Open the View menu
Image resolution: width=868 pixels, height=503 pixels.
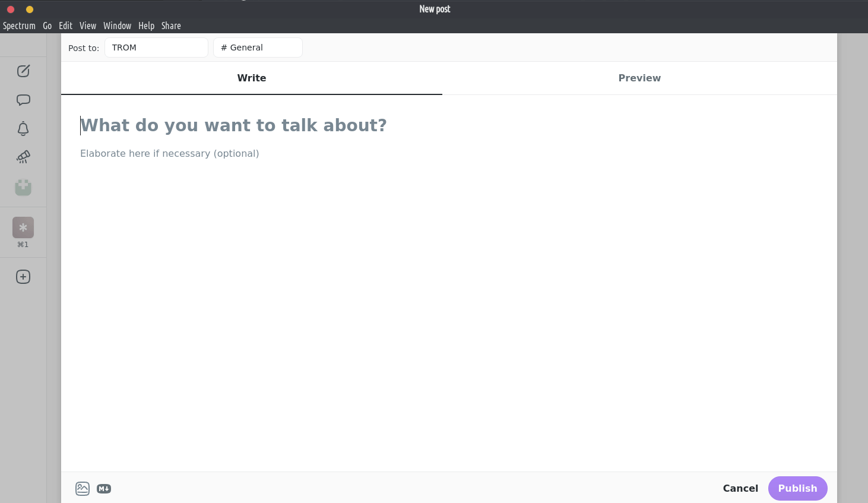tap(88, 26)
